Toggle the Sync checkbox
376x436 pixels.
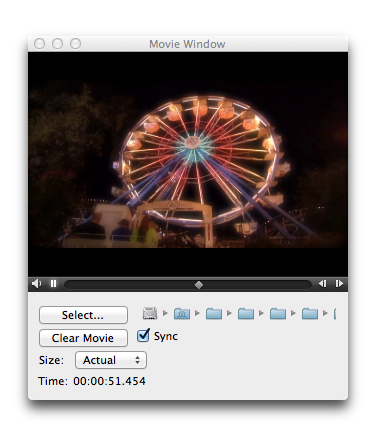pos(143,335)
